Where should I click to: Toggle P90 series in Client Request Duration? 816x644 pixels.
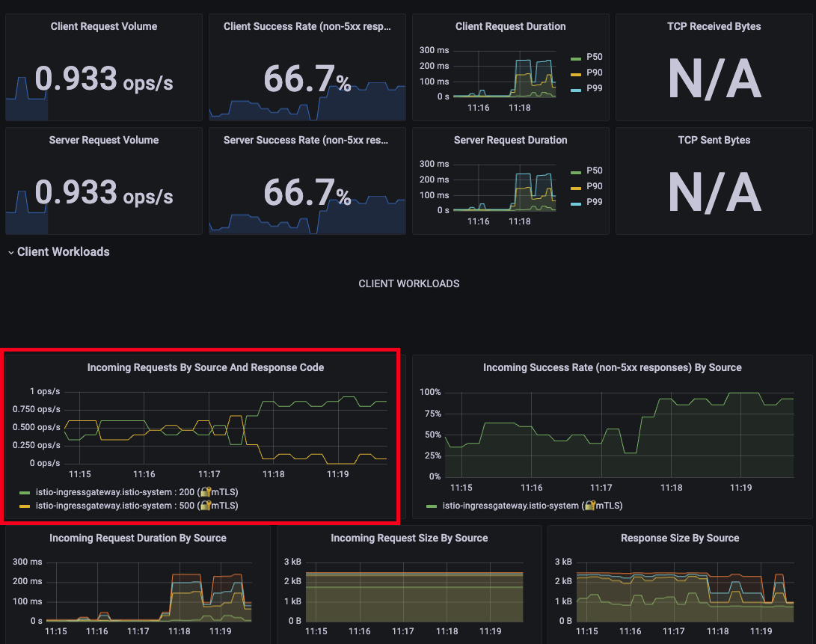(x=595, y=73)
